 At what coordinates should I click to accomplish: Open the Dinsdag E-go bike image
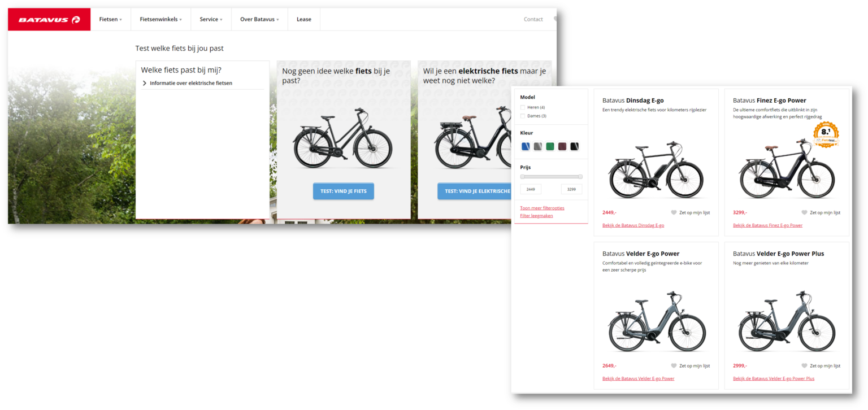[656, 169]
